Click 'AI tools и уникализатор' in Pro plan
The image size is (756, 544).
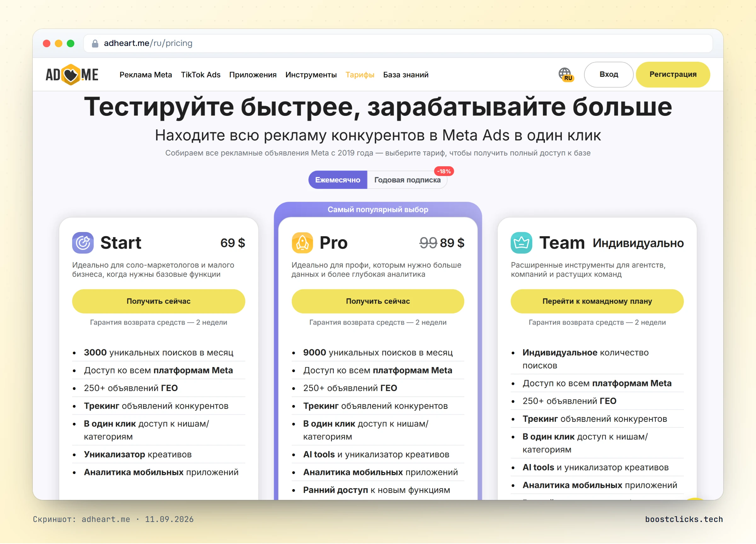pos(376,454)
